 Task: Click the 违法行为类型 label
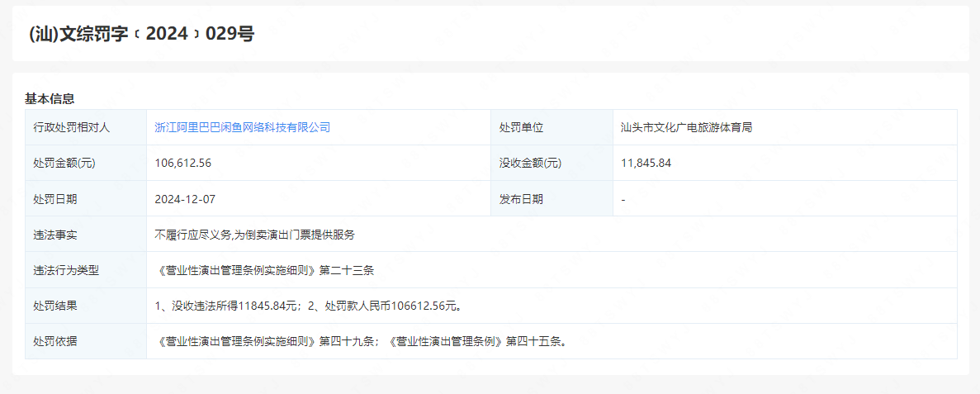click(x=66, y=271)
